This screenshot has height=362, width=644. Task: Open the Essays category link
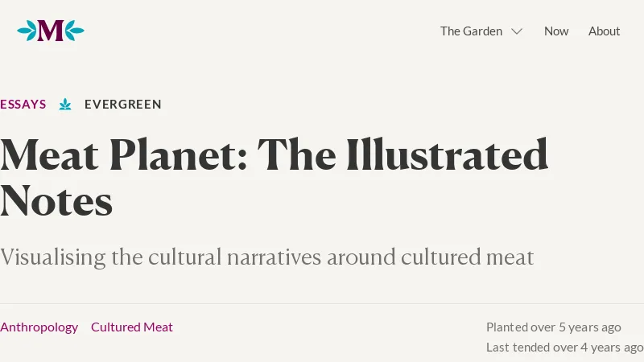coord(23,105)
